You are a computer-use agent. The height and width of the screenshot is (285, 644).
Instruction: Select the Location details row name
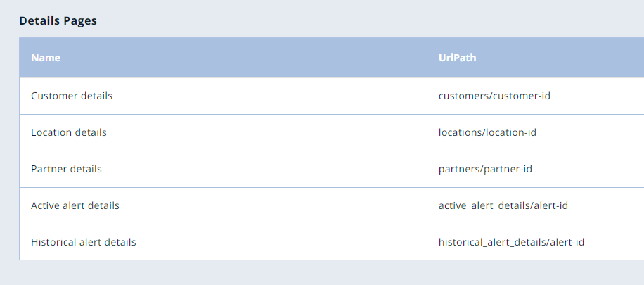(69, 132)
